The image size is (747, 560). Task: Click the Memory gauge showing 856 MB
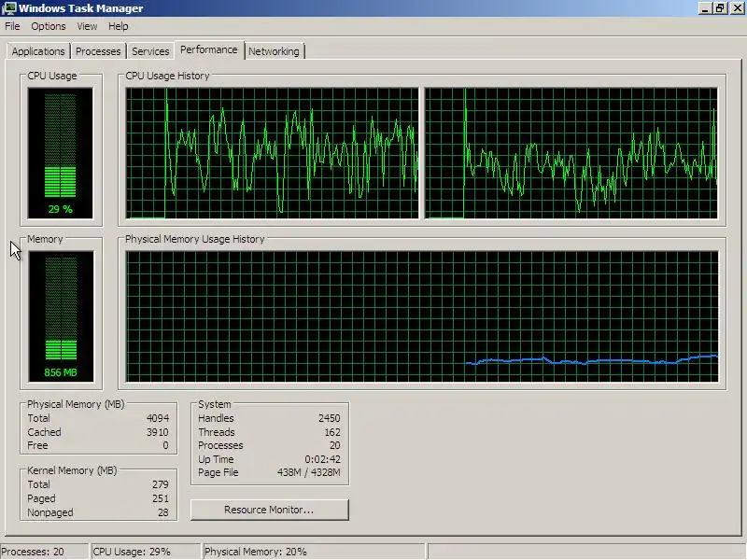click(x=61, y=316)
